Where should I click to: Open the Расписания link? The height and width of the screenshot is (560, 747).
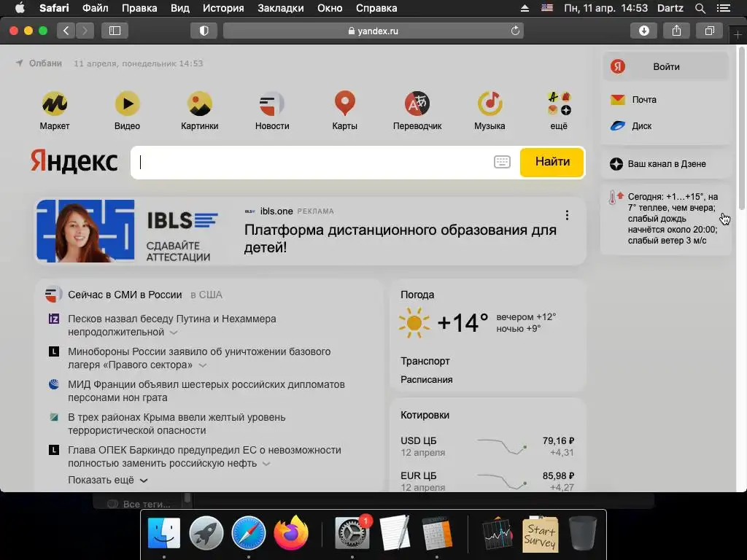(426, 379)
